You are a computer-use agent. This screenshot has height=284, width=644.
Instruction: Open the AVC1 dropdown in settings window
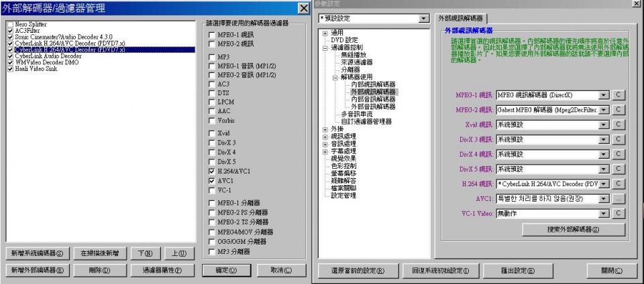point(603,199)
